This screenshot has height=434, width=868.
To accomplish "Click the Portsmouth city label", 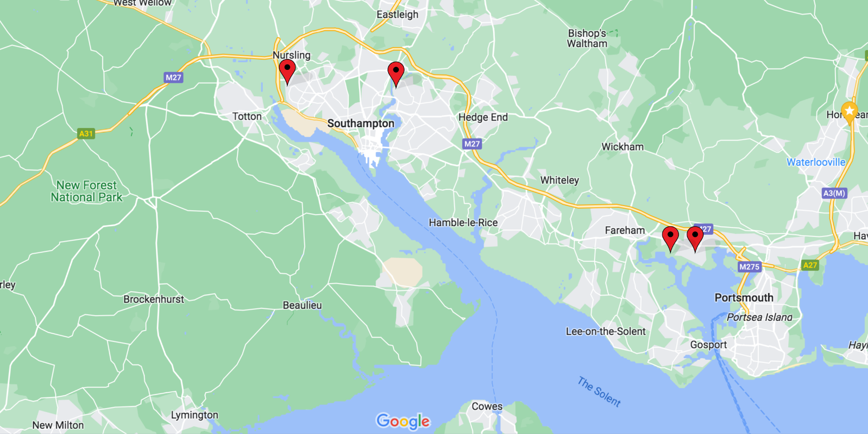I will (744, 298).
